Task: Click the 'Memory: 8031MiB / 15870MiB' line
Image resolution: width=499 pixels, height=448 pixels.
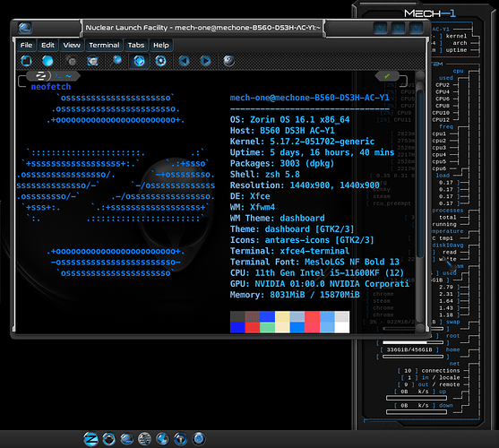Action: click(295, 295)
